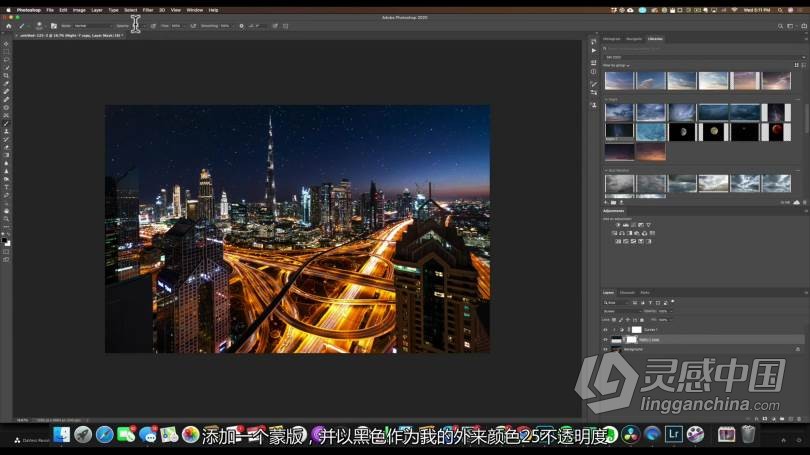Viewport: 810px width, 455px height.
Task: Select the Type tool
Action: point(6,187)
